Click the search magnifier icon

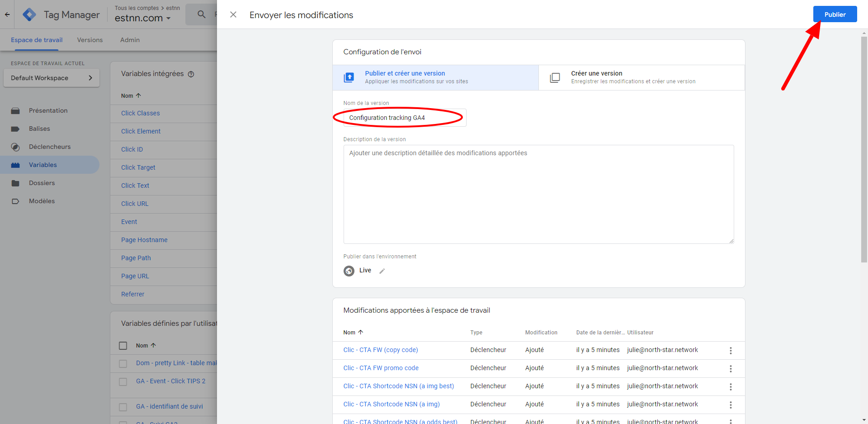[x=202, y=14]
